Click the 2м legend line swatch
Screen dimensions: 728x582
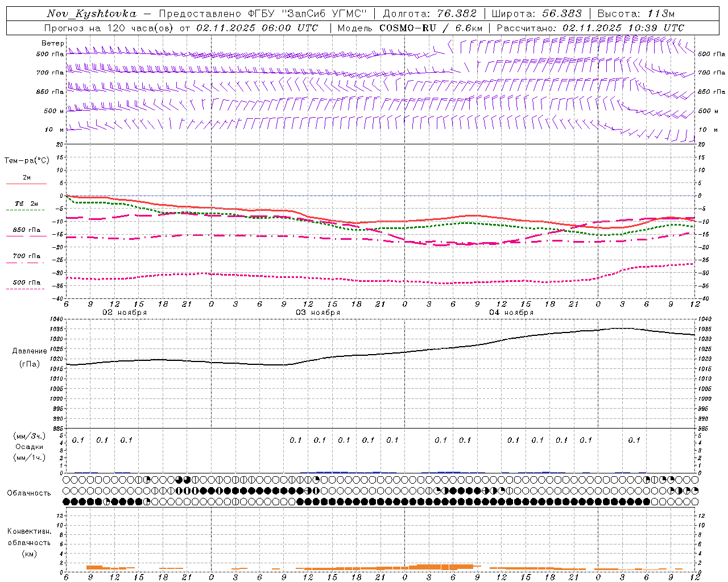(x=27, y=184)
